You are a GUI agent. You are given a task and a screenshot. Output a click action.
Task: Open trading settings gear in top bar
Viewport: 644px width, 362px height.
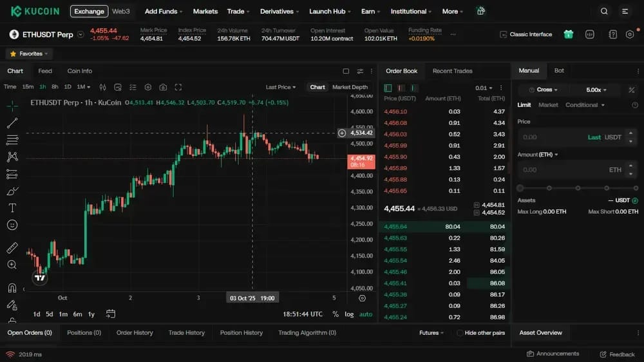pos(630,35)
